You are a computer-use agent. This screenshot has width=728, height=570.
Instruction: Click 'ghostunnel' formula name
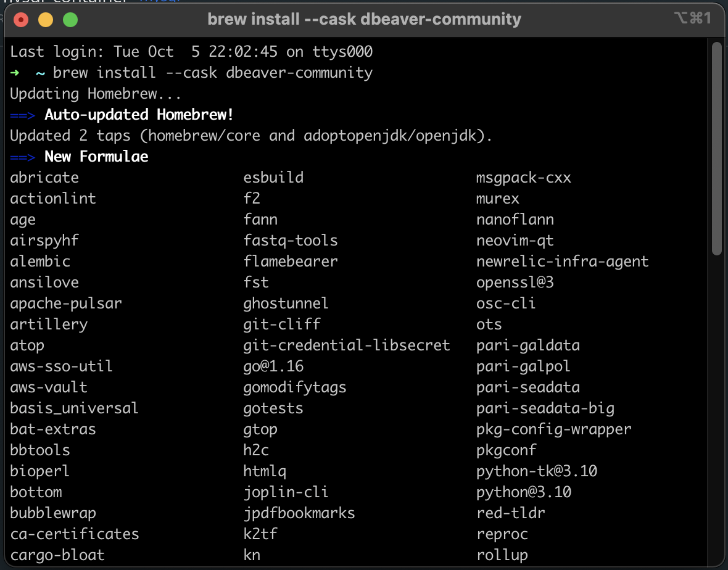pyautogui.click(x=286, y=304)
